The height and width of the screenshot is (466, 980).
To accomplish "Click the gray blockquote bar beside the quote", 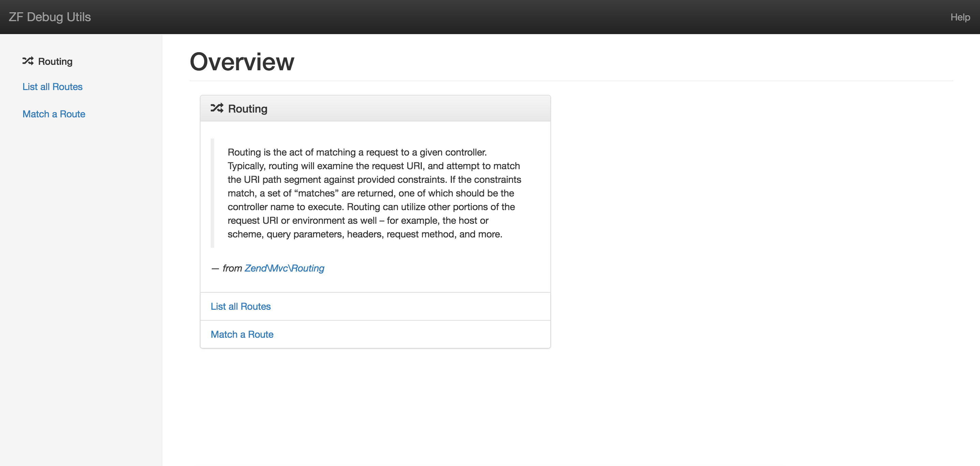I will [x=212, y=193].
